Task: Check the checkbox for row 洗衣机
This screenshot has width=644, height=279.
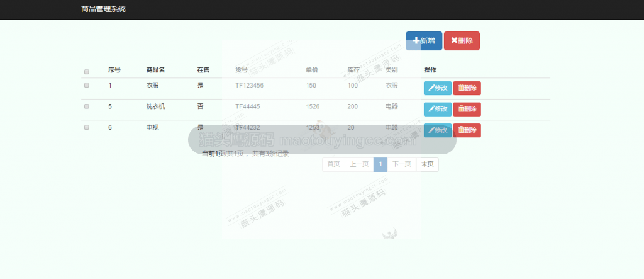Action: pyautogui.click(x=87, y=106)
